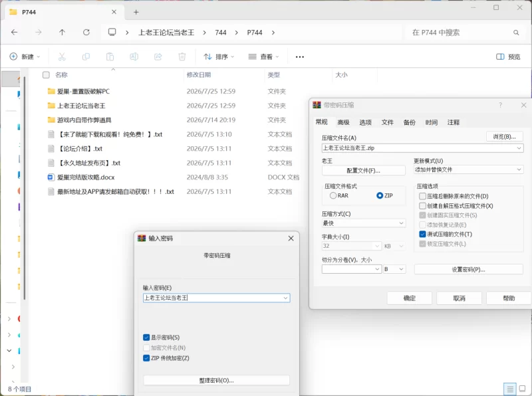Select the ZIP format radio button

pyautogui.click(x=380, y=195)
